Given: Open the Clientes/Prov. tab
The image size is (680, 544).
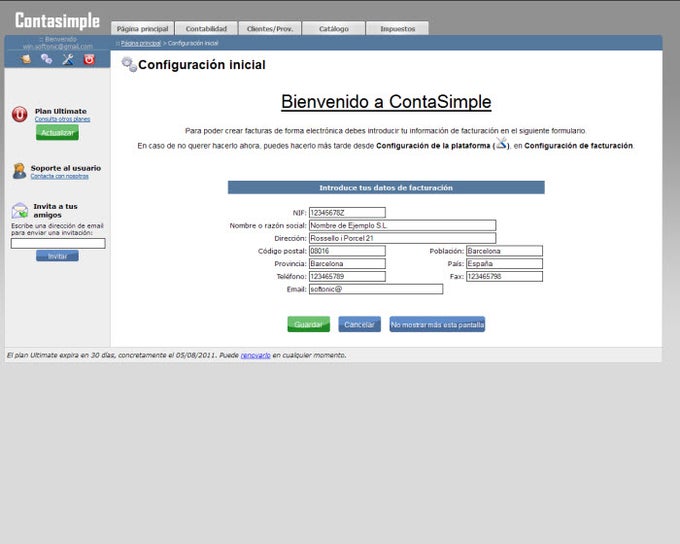Looking at the screenshot, I should [x=270, y=28].
